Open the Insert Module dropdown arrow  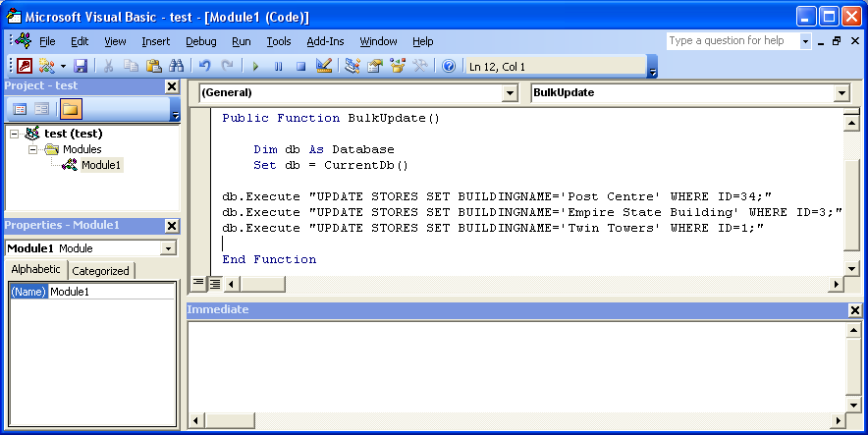click(63, 67)
